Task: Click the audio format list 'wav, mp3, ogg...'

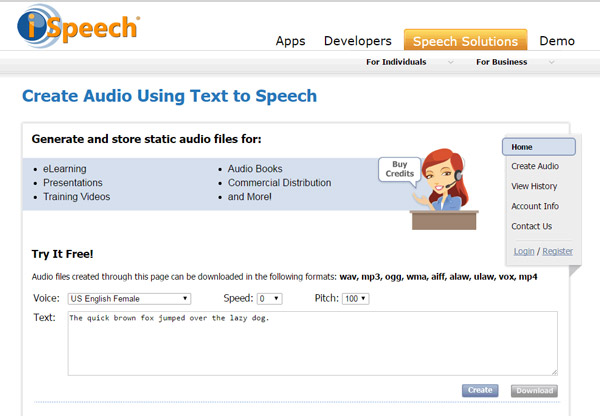Action: pyautogui.click(x=439, y=277)
